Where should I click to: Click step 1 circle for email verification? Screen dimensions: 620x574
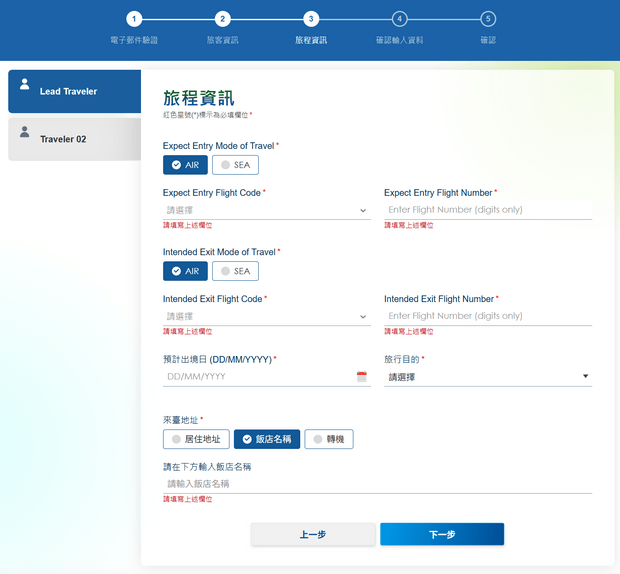click(x=134, y=19)
